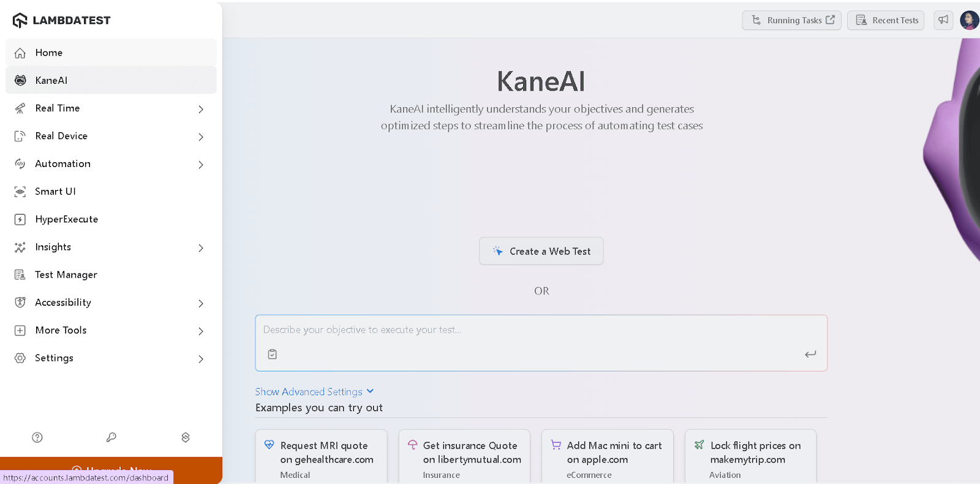This screenshot has height=484, width=980.
Task: Expand the Real Device chevron
Action: [201, 136]
